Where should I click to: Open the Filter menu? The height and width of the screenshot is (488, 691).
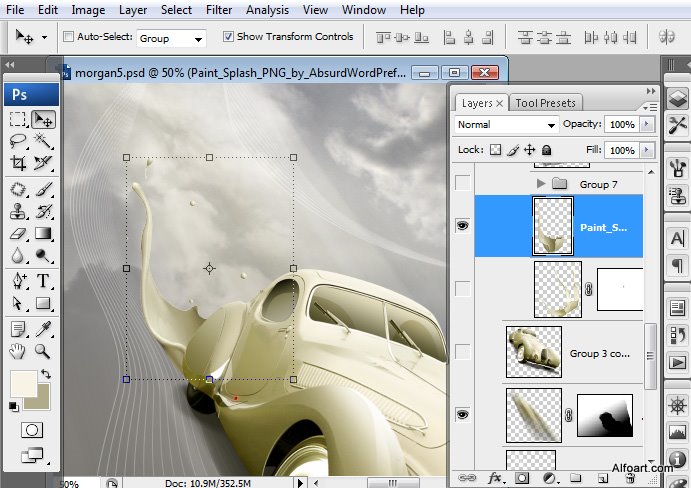219,10
